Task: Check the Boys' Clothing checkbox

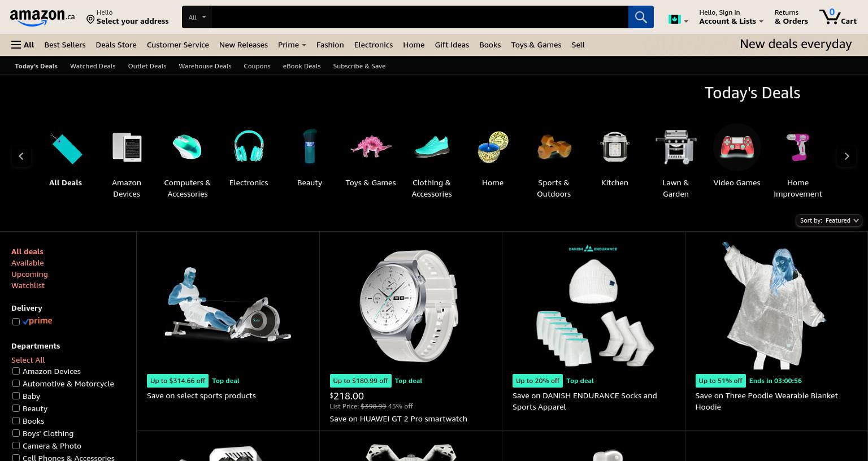Action: (x=16, y=433)
